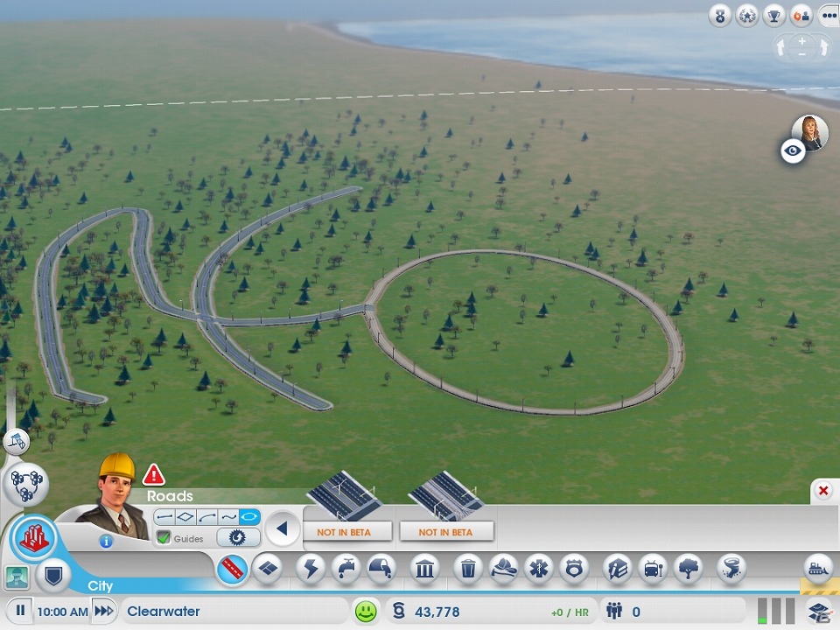Click the red city buildings icon
The image size is (840, 630).
click(34, 538)
